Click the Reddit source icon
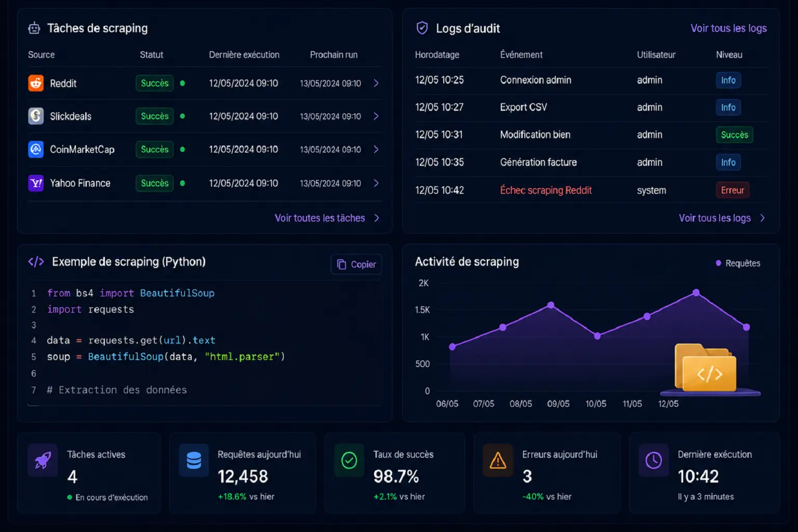Image resolution: width=798 pixels, height=532 pixels. [x=36, y=83]
